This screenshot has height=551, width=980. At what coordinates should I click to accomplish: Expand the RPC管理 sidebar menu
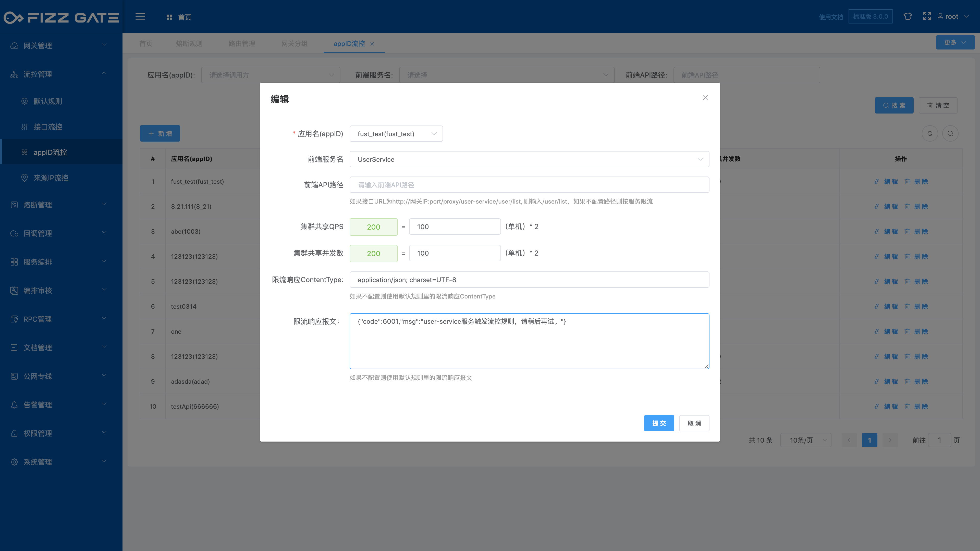pyautogui.click(x=61, y=319)
